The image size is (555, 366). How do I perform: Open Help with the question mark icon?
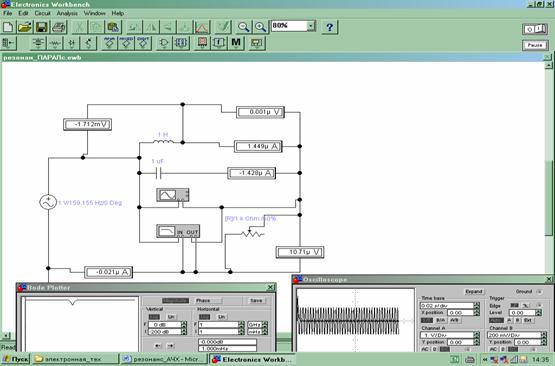[330, 27]
